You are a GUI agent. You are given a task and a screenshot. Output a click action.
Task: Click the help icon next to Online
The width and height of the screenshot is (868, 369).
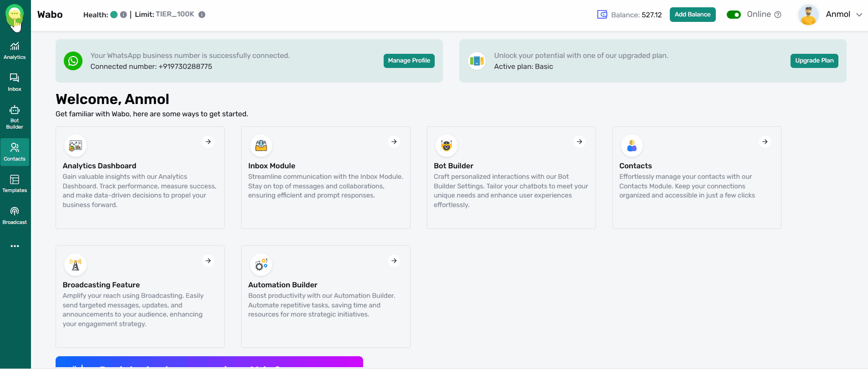coord(778,15)
